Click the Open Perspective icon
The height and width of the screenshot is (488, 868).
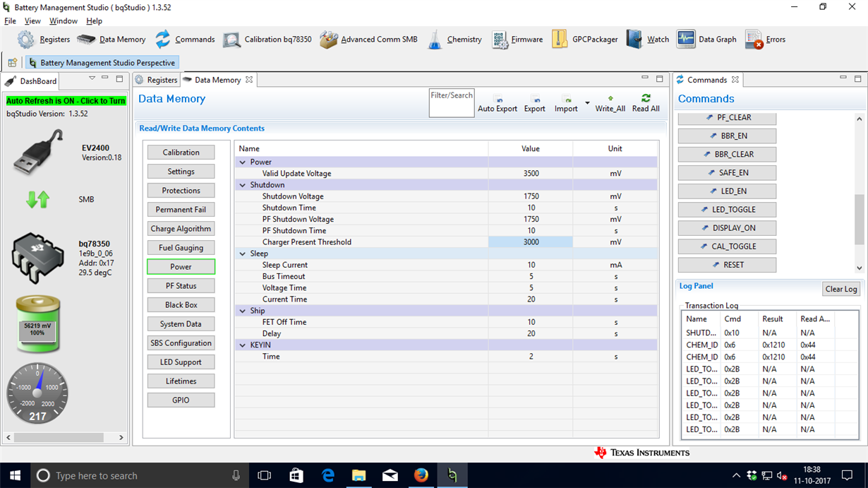point(13,63)
